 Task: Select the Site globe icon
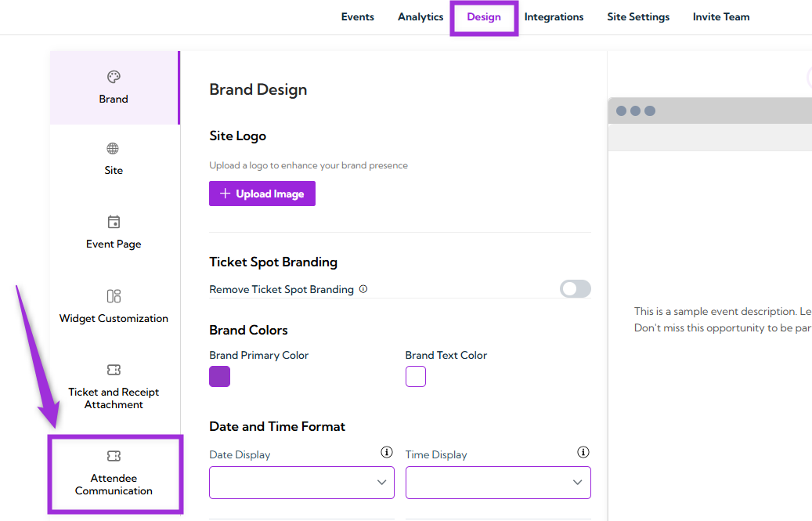[x=114, y=149]
